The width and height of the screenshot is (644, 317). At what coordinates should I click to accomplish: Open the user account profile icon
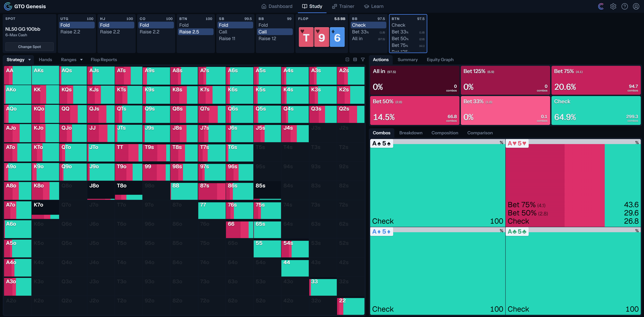636,6
